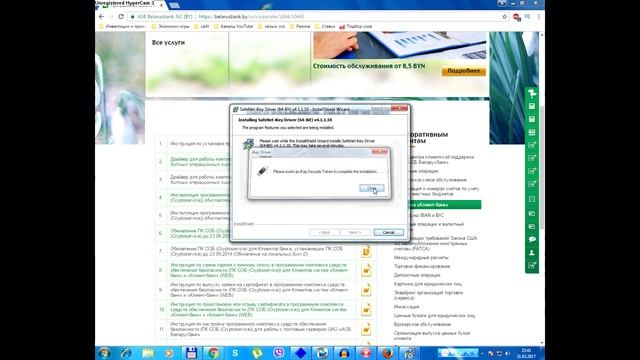The height and width of the screenshot is (360, 640).
Task: Download the file icon in row 7
Action: point(366,251)
